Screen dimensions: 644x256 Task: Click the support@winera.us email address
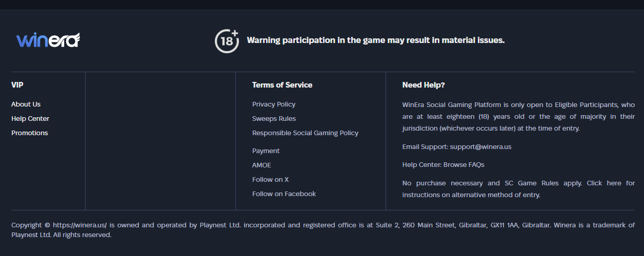coord(480,147)
